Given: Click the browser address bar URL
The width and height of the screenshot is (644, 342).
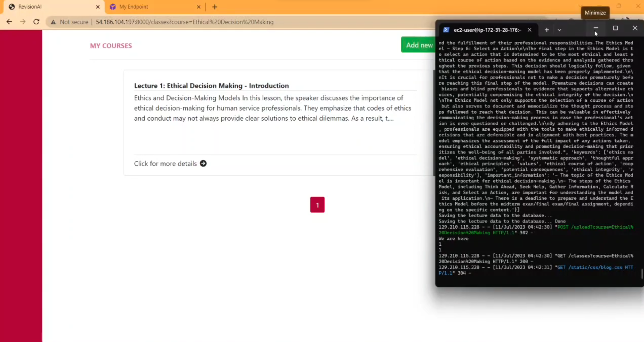Looking at the screenshot, I should pos(185,22).
